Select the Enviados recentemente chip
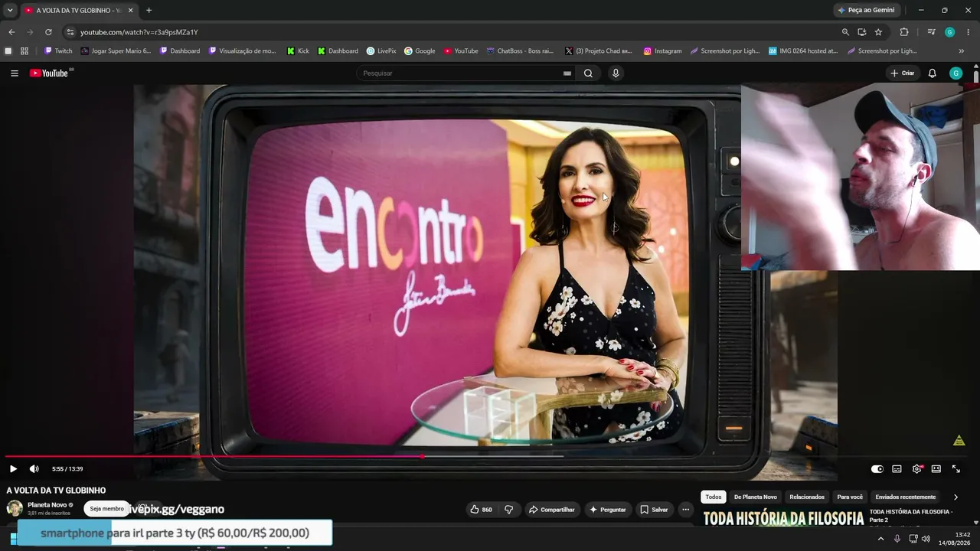This screenshot has height=551, width=980. pyautogui.click(x=906, y=497)
